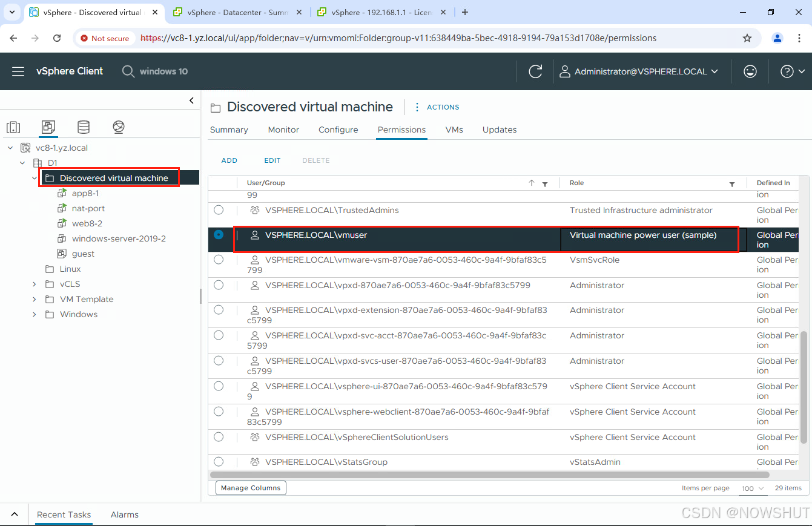Collapse the D1 datacenter tree node
This screenshot has width=812, height=526.
(x=22, y=163)
